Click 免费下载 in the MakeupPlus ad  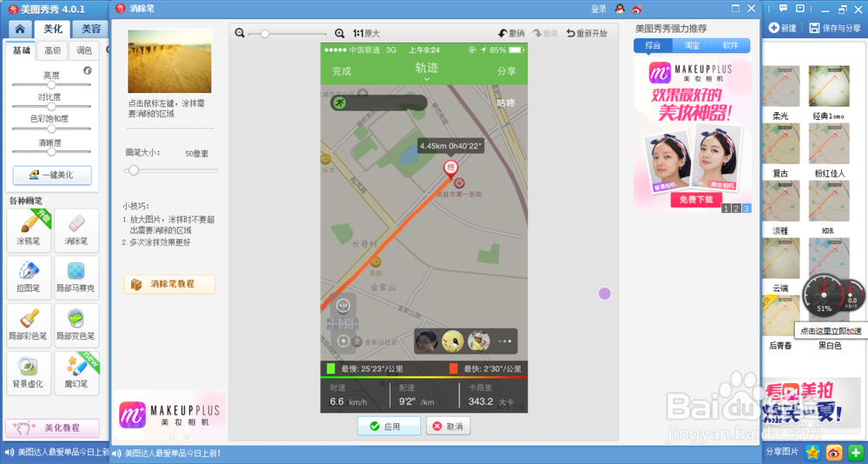click(x=696, y=200)
